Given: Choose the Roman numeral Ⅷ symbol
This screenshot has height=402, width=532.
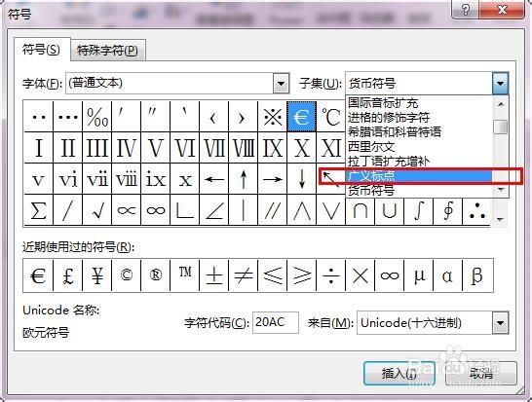Looking at the screenshot, I should click(244, 148).
